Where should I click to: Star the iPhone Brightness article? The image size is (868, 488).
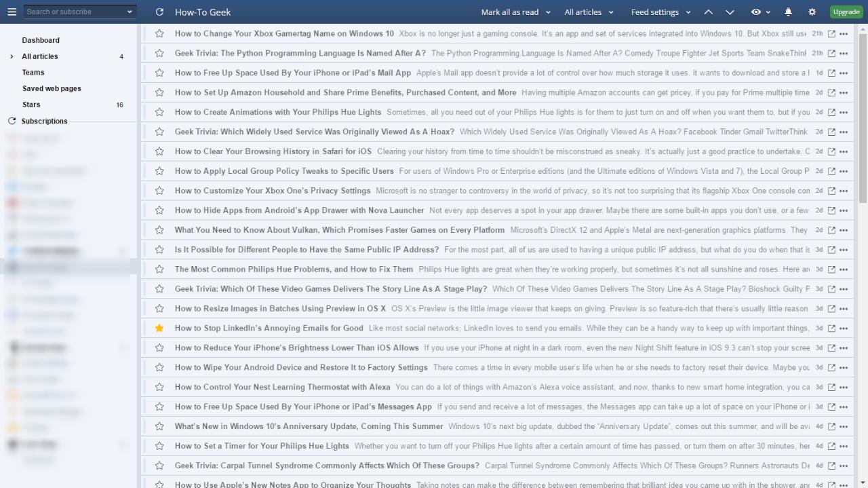159,348
